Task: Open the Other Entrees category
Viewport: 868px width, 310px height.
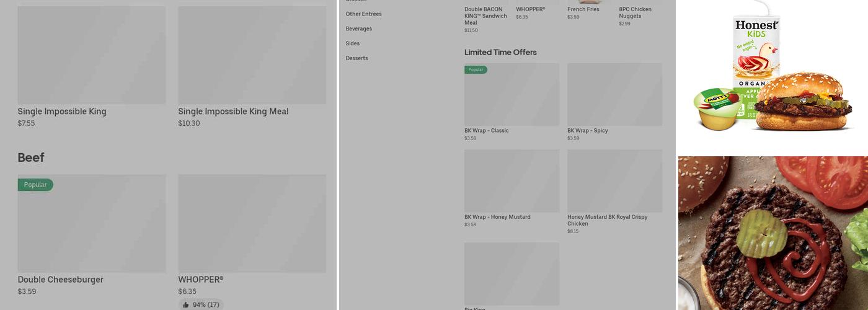Action: (x=363, y=14)
